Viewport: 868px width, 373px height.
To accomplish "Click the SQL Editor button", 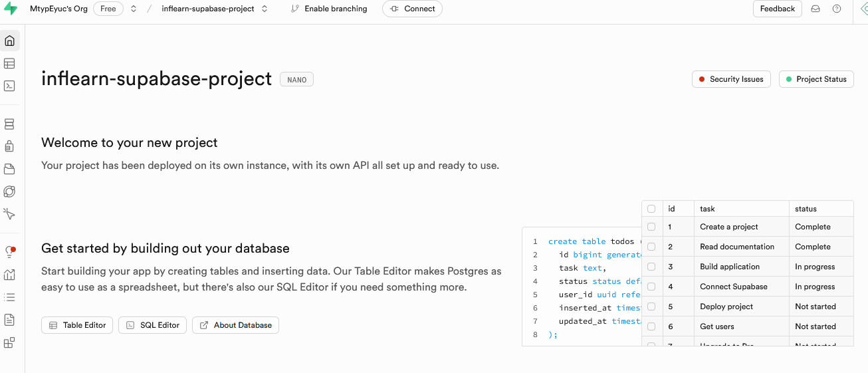I will [x=153, y=325].
